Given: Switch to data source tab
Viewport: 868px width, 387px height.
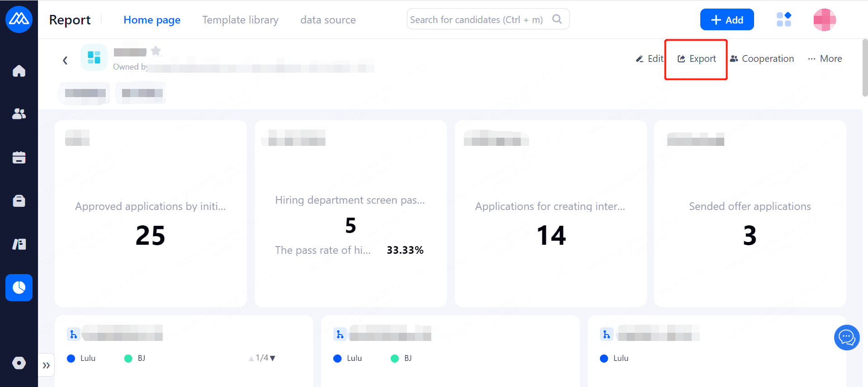Looking at the screenshot, I should [x=328, y=20].
